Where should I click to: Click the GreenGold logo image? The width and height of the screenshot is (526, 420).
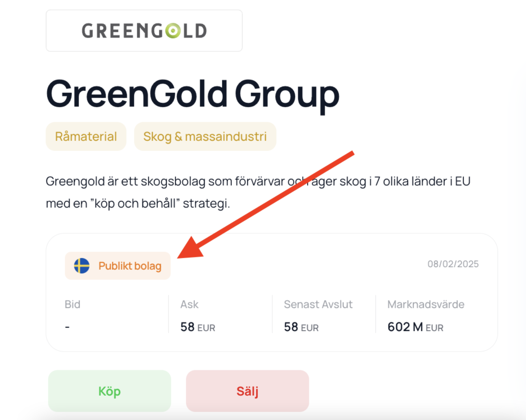coord(144,31)
